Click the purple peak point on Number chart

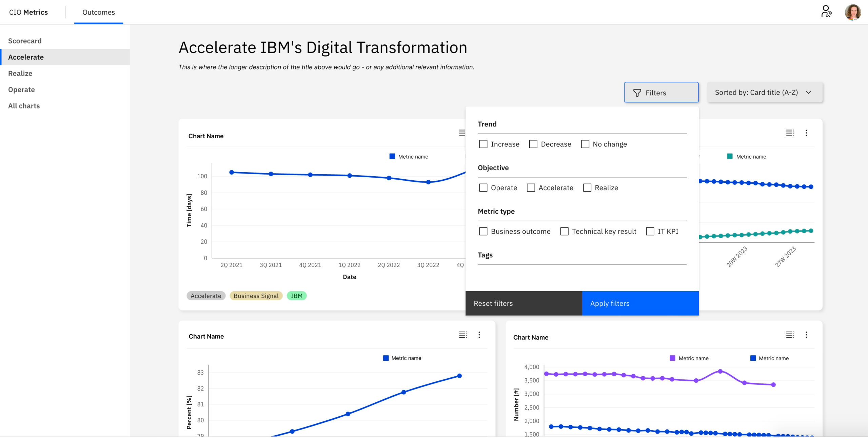click(x=720, y=371)
